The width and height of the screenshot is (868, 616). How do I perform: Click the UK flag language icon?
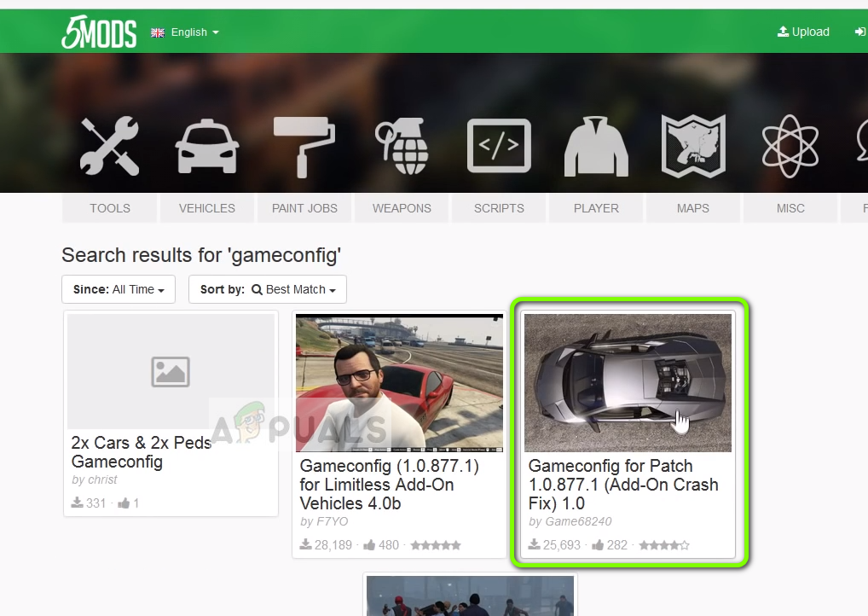click(158, 32)
